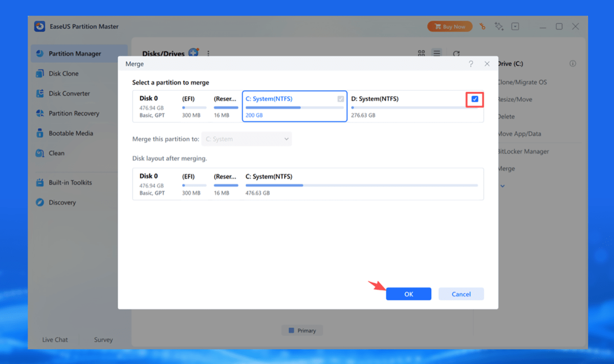Close the Merge dialog with the X
Image resolution: width=614 pixels, height=364 pixels.
487,64
